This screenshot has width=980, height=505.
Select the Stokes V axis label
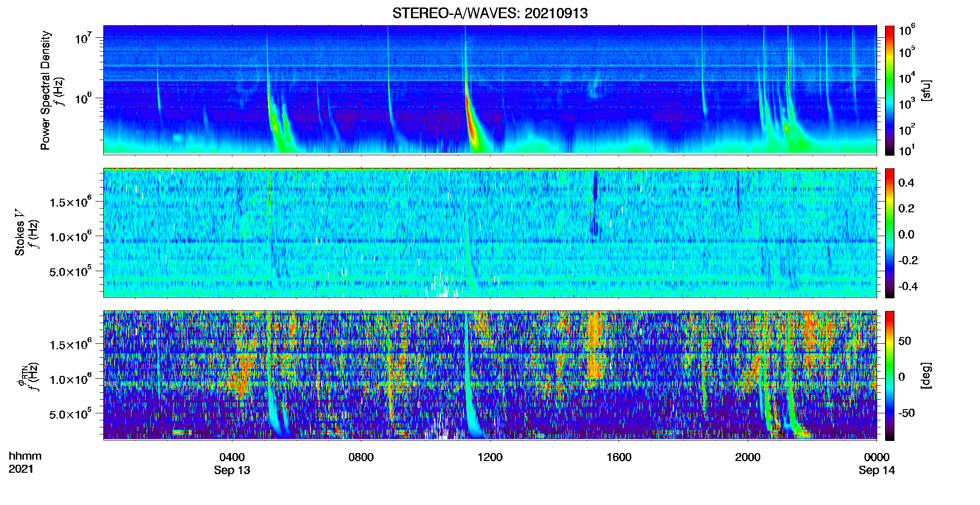coord(20,232)
